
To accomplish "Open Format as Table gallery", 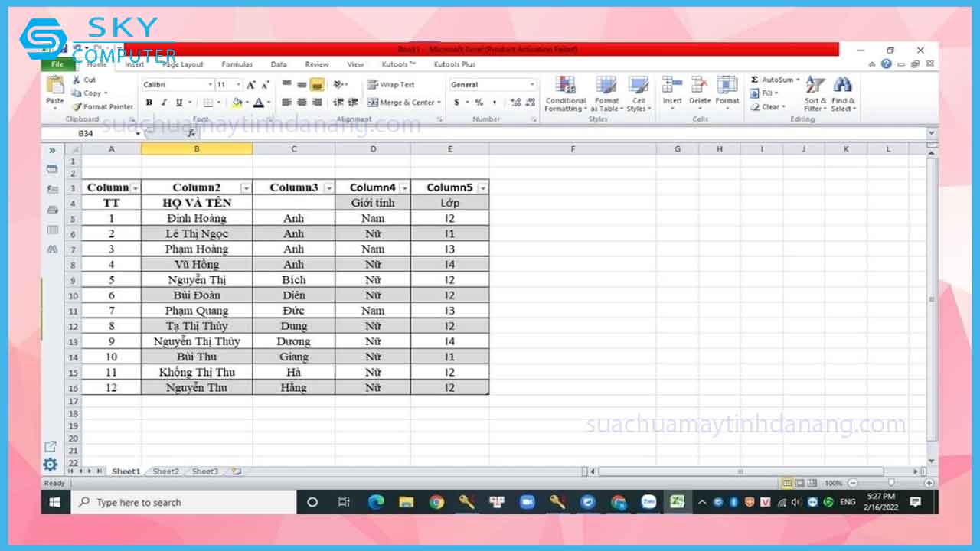I will (606, 94).
